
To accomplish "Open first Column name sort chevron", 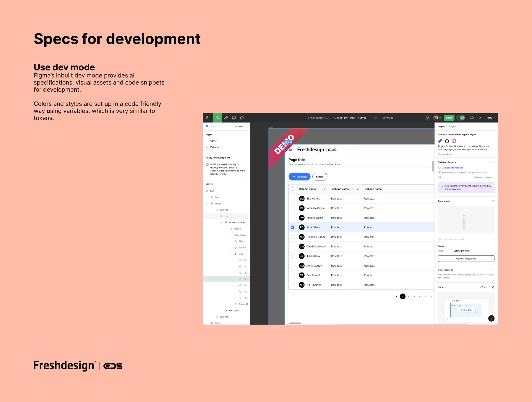I will click(325, 189).
